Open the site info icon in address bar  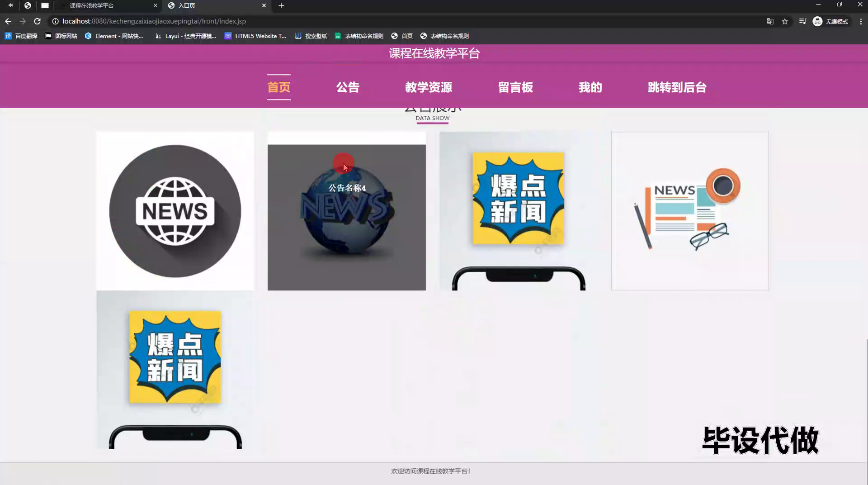pos(55,21)
